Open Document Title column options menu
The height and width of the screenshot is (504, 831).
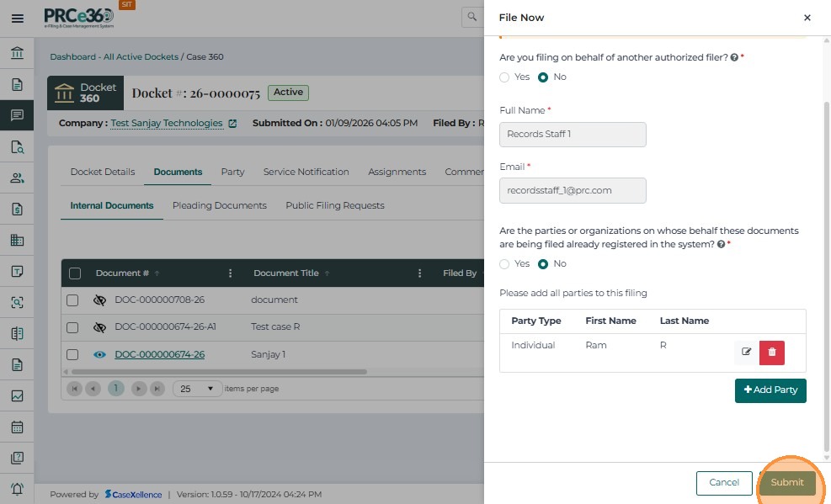tap(419, 273)
